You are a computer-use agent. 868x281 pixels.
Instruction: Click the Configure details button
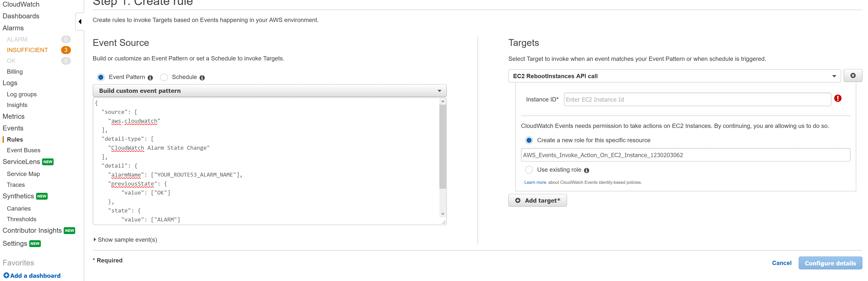click(830, 263)
